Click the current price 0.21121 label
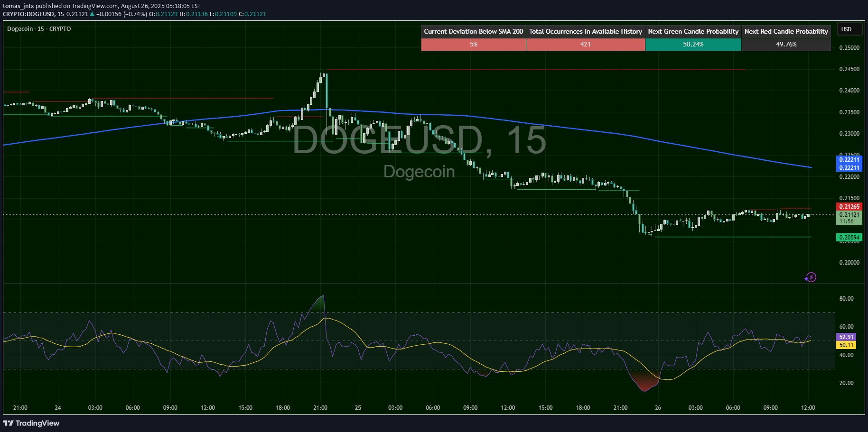Screen dimensions: 868x432 (849, 215)
